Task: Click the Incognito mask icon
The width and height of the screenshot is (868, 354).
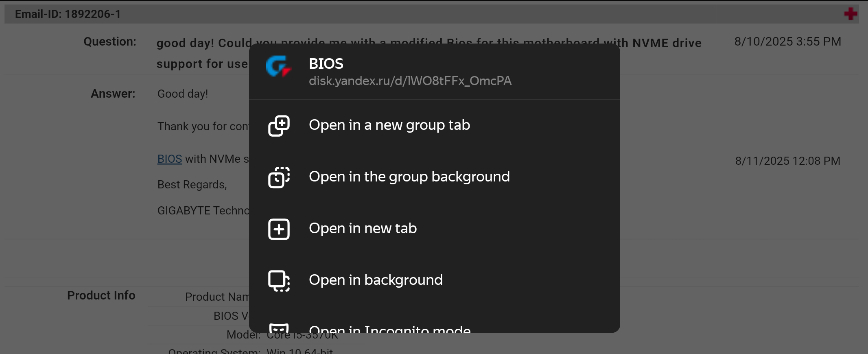Action: 279,328
